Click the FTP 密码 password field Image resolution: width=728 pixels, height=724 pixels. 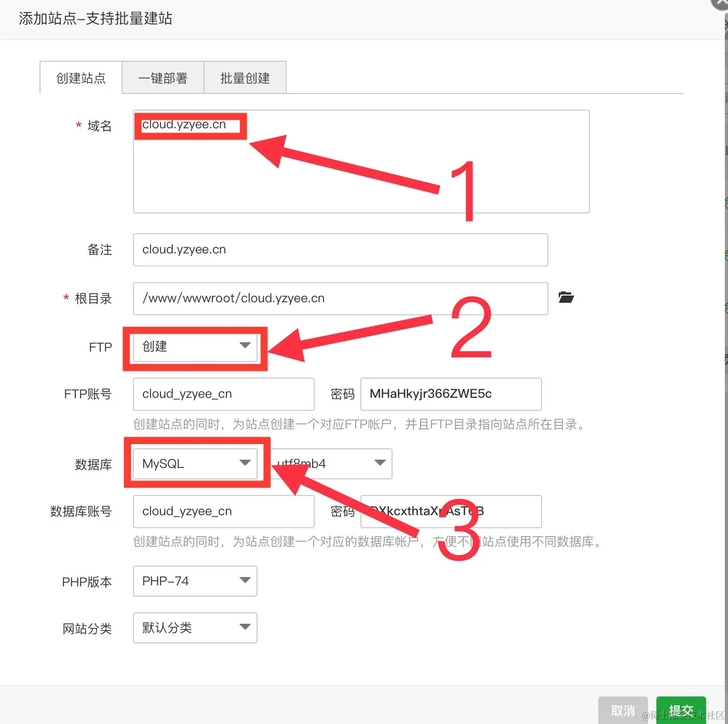tap(451, 394)
